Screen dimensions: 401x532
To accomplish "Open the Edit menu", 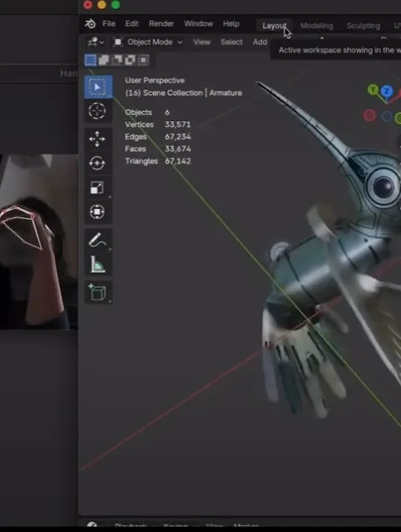I will pos(132,23).
